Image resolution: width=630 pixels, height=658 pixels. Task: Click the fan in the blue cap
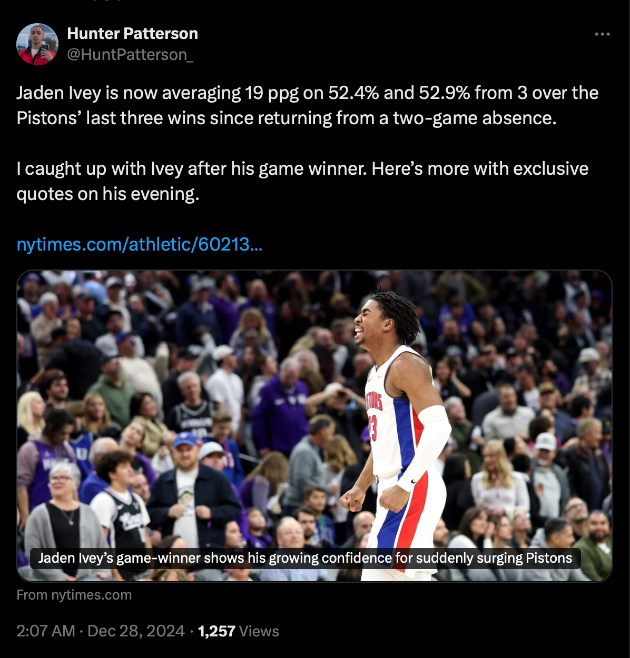(186, 442)
